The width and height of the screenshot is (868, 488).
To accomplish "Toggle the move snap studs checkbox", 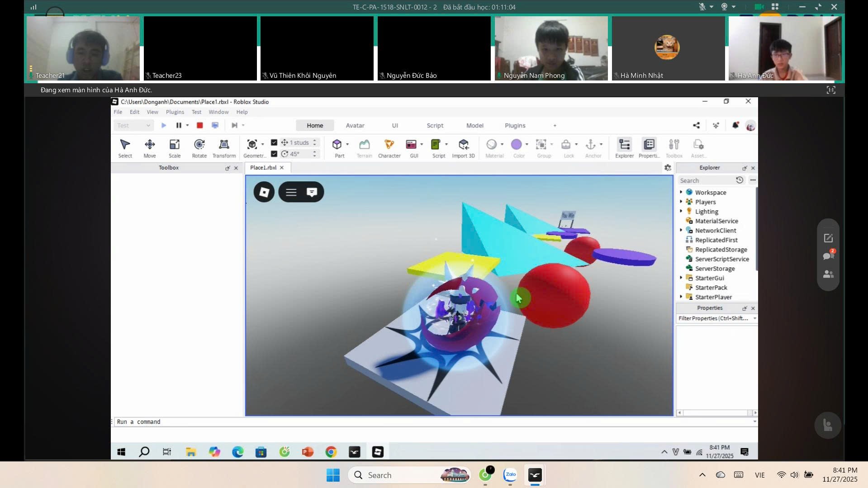I will (274, 142).
